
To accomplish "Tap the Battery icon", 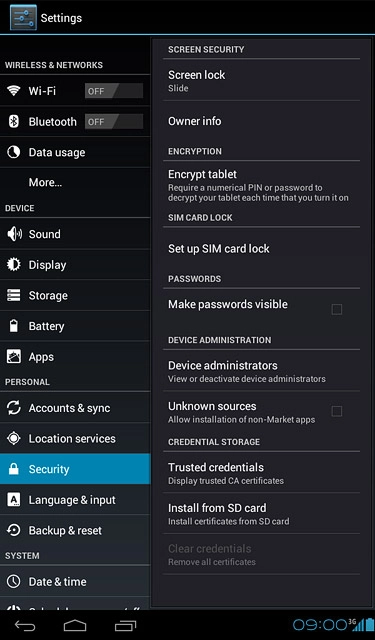I will click(x=14, y=326).
